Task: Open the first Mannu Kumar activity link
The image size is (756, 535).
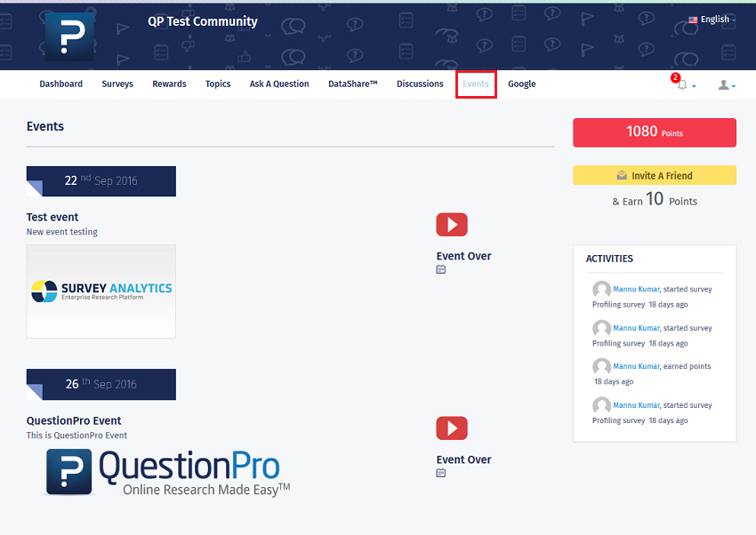Action: (636, 290)
